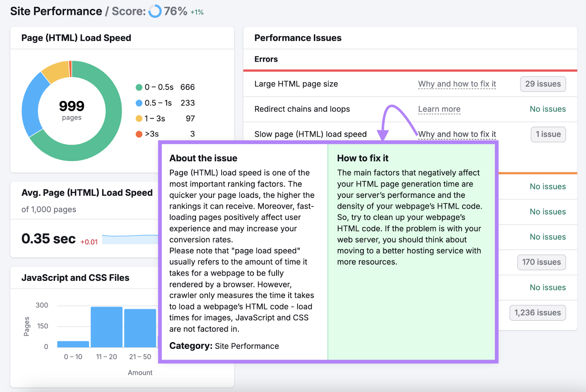Viewport: 586px width, 392px height.
Task: Click the Site Performance category label
Action: [x=247, y=346]
